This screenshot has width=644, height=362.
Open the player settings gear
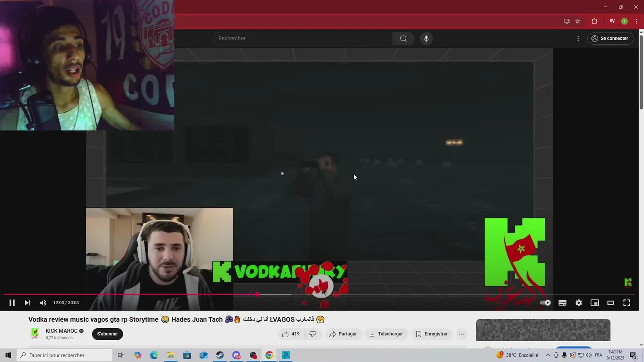click(x=579, y=303)
